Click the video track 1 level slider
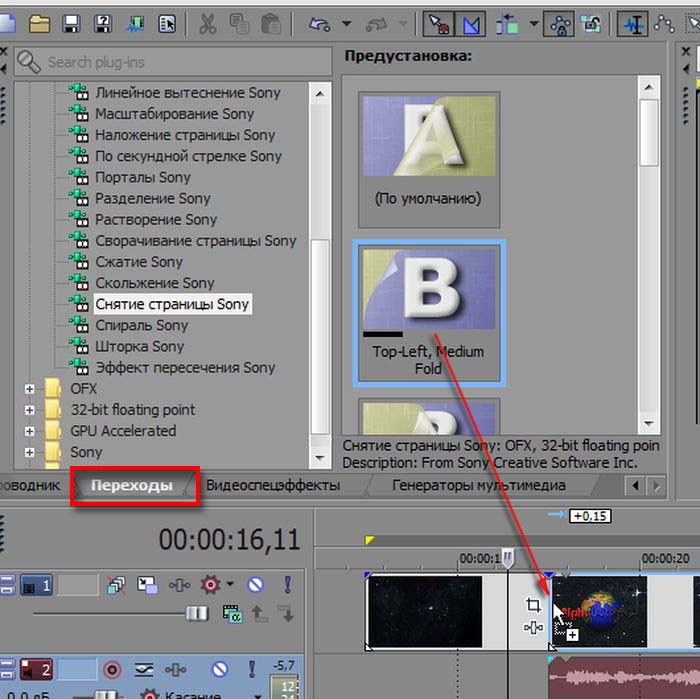The width and height of the screenshot is (700, 699). [x=196, y=612]
